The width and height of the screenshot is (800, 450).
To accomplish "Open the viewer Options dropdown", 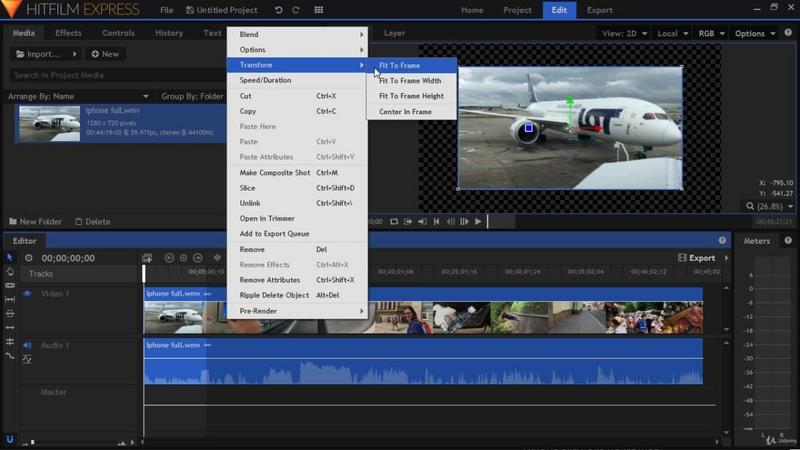I will click(x=755, y=33).
